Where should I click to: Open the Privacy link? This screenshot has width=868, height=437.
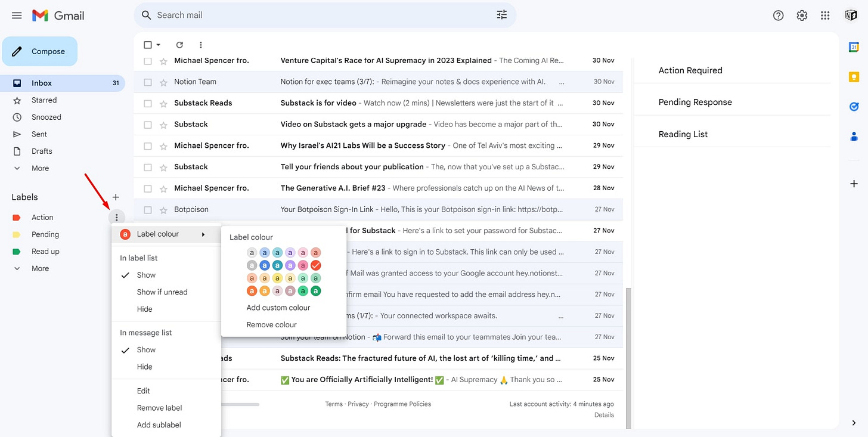358,404
